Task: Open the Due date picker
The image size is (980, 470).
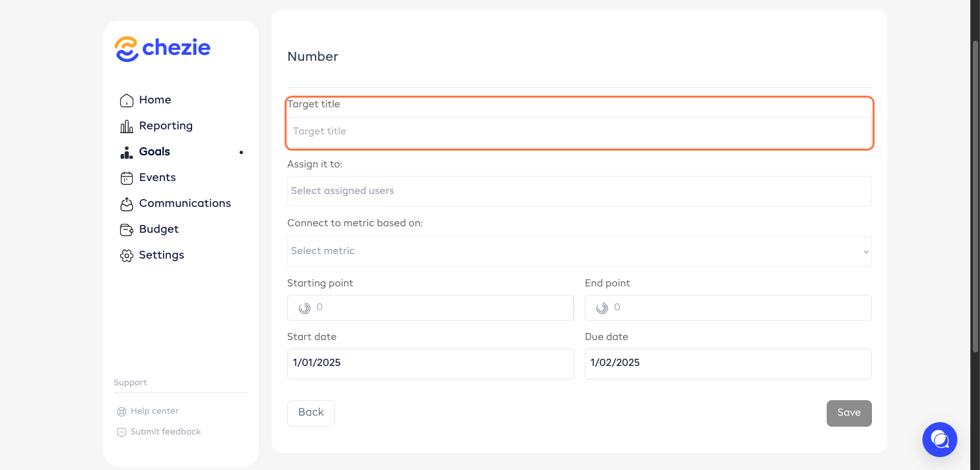Action: point(728,363)
